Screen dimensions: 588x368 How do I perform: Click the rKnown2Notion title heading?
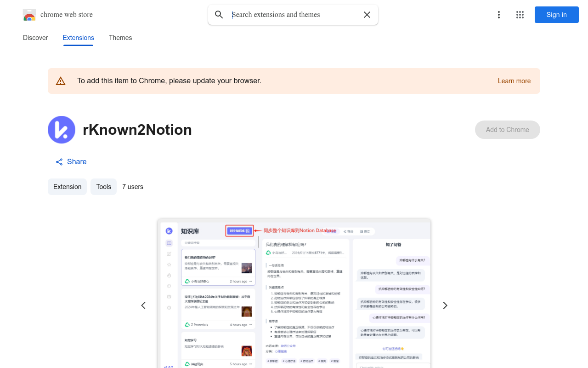137,130
